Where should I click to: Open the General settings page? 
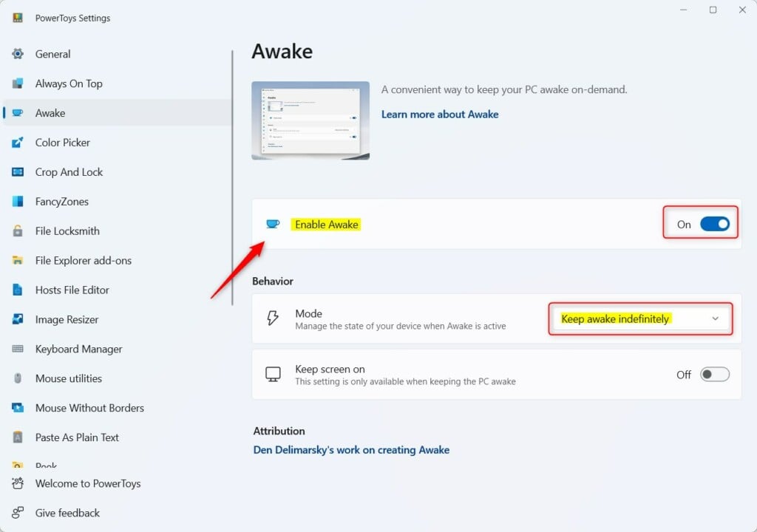pos(118,54)
